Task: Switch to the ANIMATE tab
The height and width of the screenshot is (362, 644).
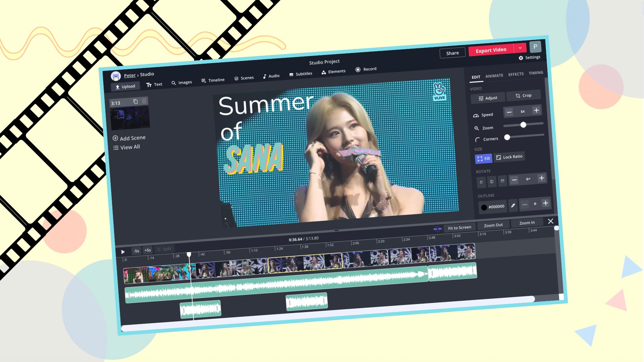Action: click(x=494, y=76)
